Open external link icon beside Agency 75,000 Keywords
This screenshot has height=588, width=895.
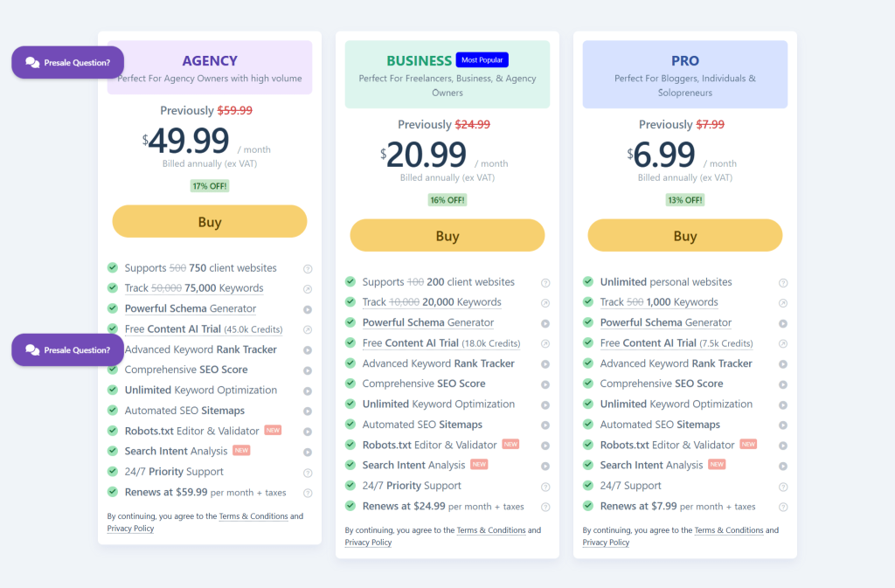tap(308, 288)
